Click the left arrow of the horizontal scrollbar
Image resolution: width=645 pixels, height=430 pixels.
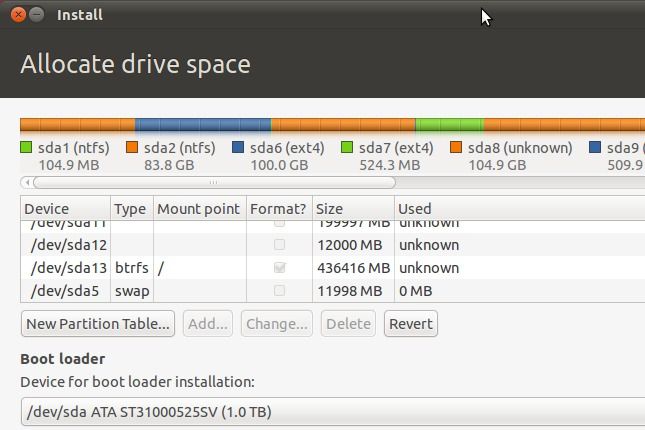click(26, 183)
